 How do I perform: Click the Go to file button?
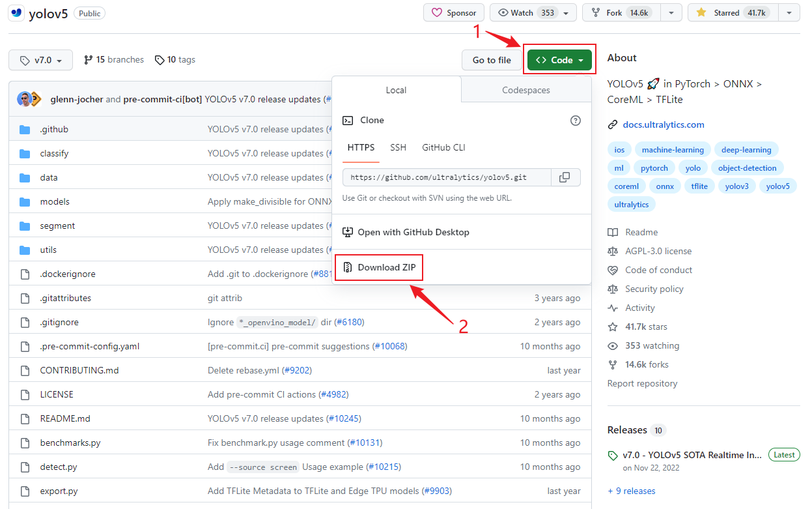pyautogui.click(x=492, y=60)
